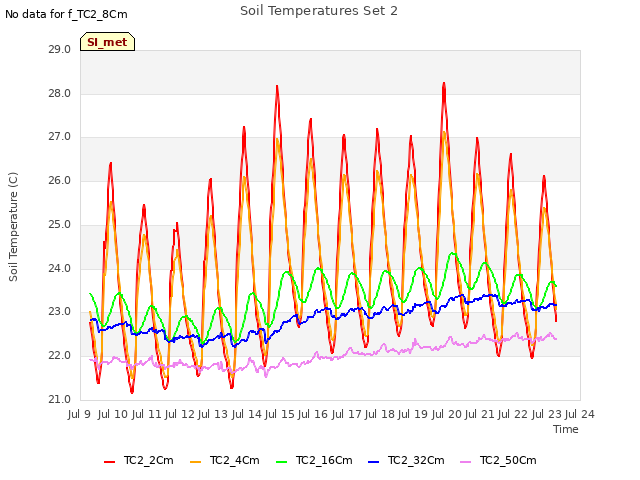Click the 24.0 y-axis tick label

60,269
